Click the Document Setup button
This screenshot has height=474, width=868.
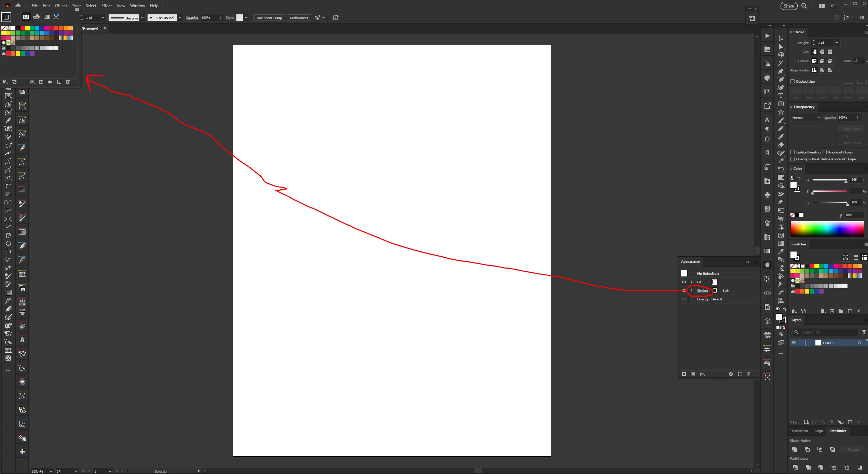[269, 18]
